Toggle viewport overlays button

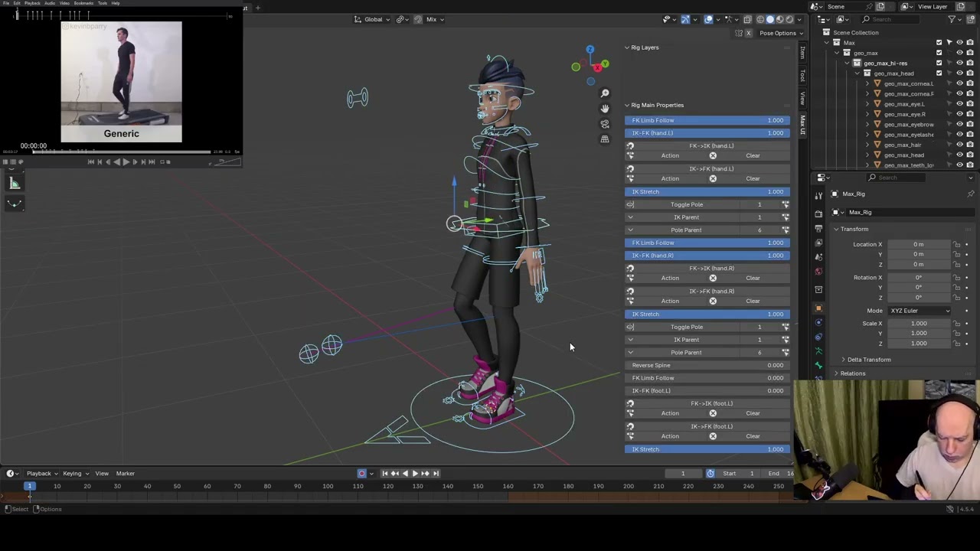click(x=709, y=19)
